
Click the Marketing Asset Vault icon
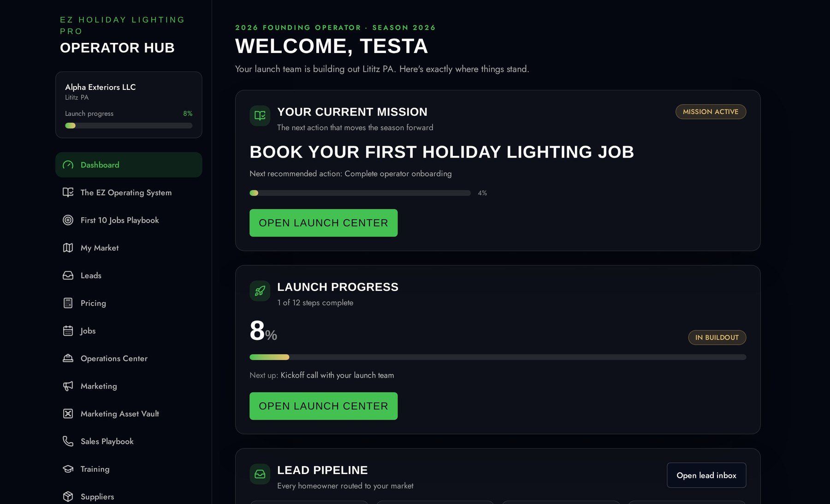point(68,414)
